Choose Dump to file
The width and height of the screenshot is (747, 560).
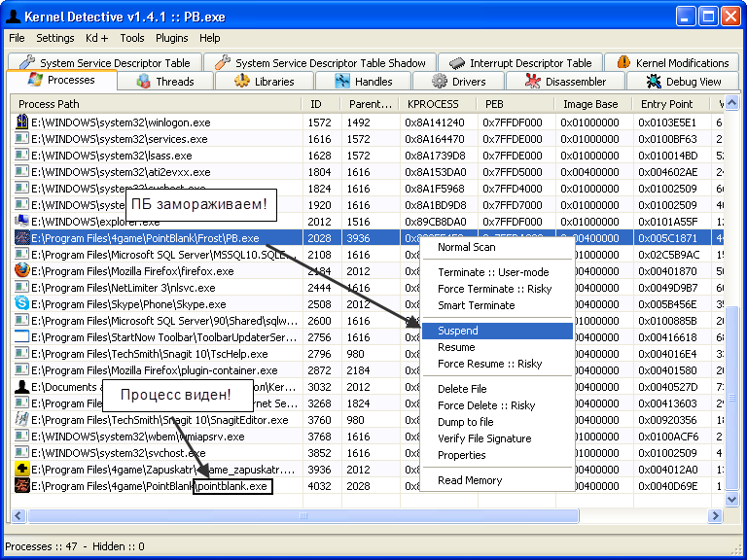[497, 422]
